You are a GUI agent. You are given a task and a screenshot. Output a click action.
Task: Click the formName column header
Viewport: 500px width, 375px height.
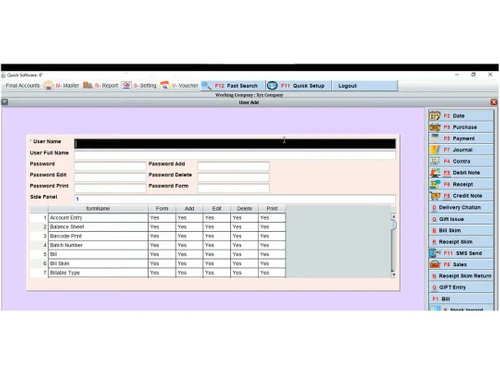[x=98, y=209]
